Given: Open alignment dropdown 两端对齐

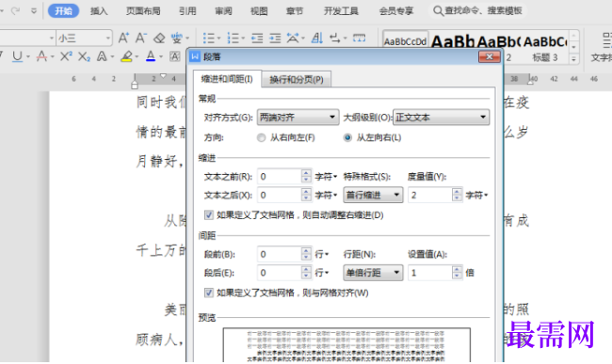Looking at the screenshot, I should pyautogui.click(x=298, y=117).
